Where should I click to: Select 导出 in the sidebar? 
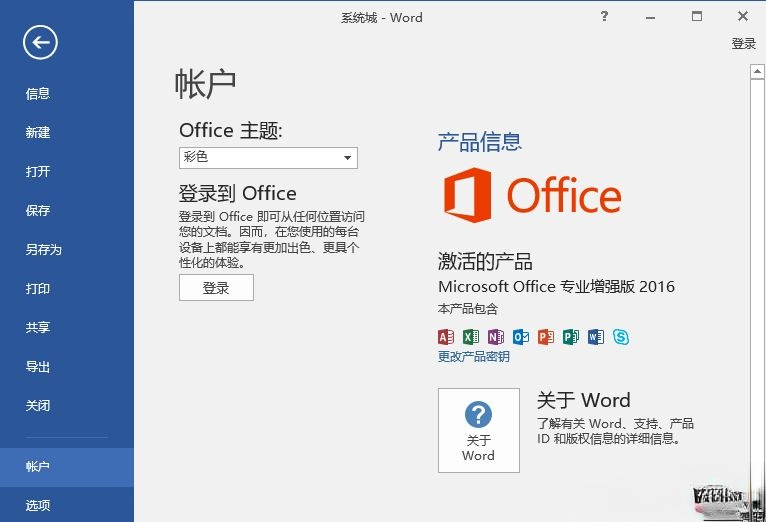click(x=38, y=366)
